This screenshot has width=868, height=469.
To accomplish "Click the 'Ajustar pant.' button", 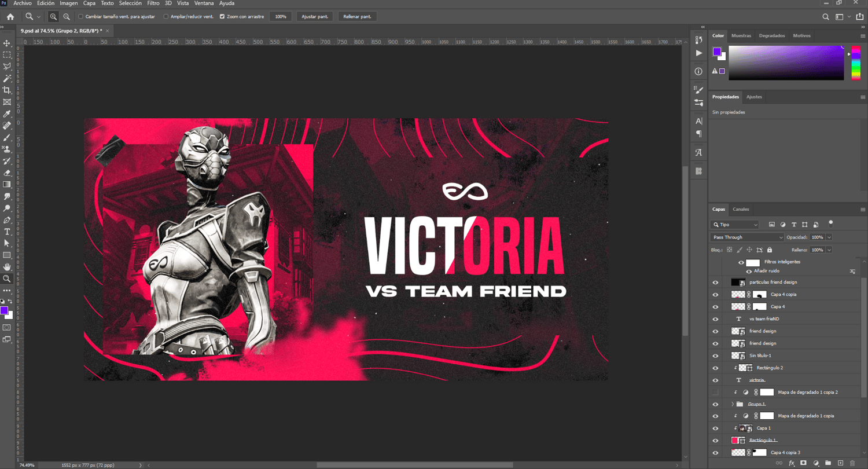I will coord(315,17).
